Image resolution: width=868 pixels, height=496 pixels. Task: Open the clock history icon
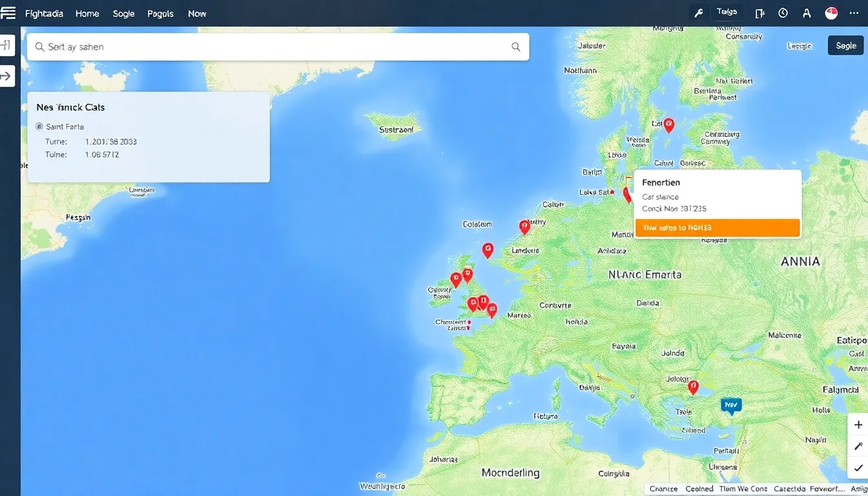click(x=783, y=13)
